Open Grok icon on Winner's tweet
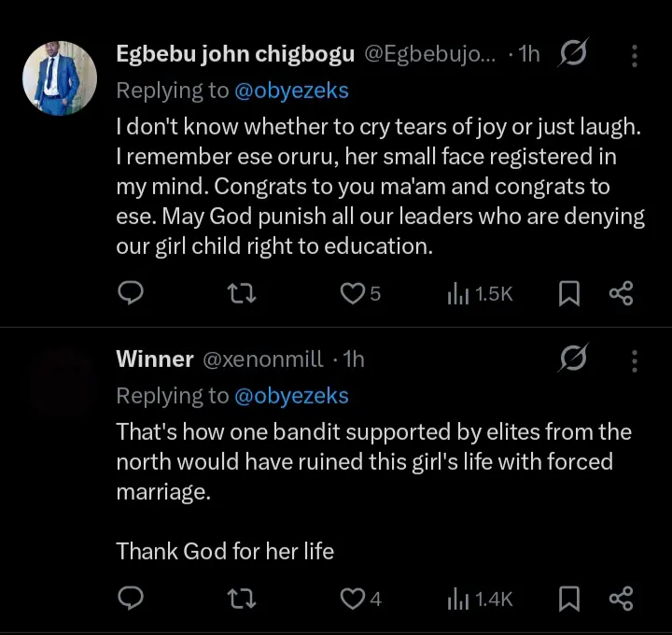This screenshot has width=672, height=635. [x=572, y=359]
